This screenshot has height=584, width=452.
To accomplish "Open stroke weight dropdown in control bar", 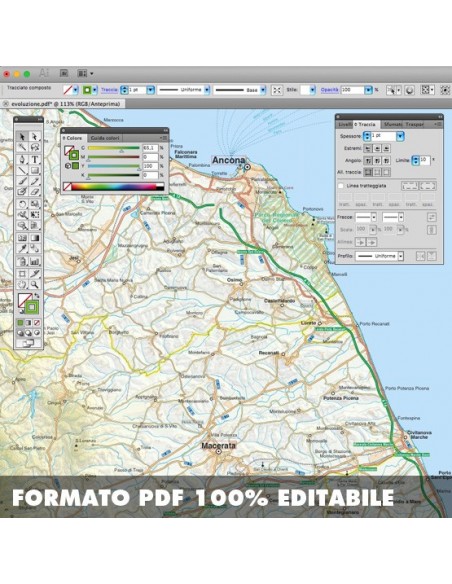I will pos(150,90).
